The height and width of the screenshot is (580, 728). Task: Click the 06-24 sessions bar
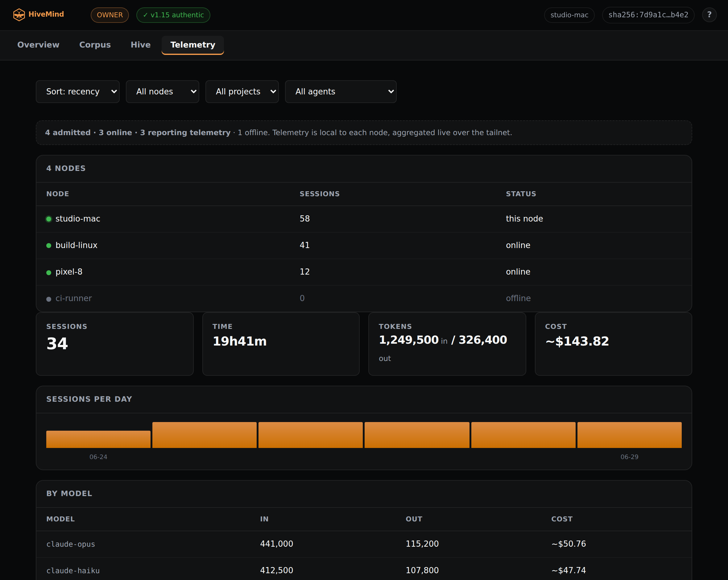tap(98, 439)
